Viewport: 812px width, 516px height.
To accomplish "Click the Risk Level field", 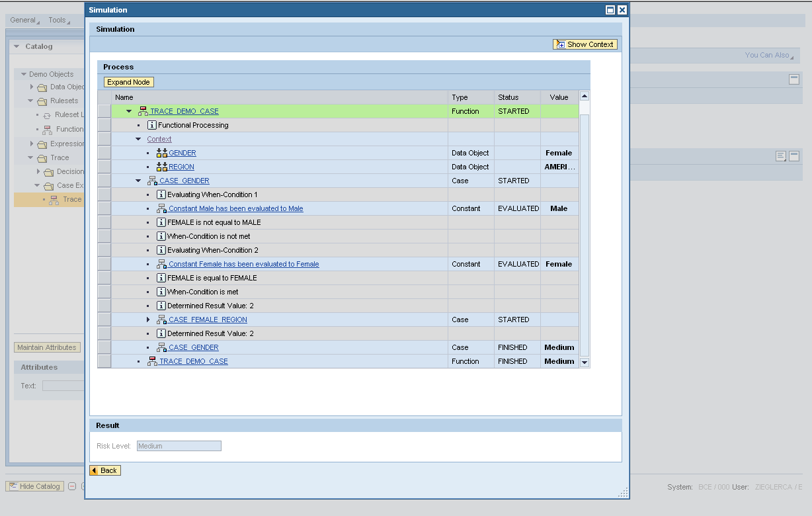I will 179,446.
